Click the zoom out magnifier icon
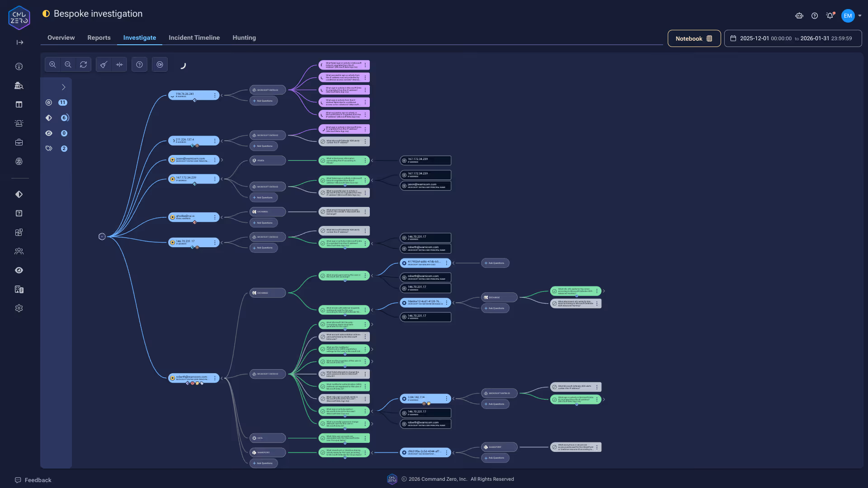The width and height of the screenshot is (868, 488). click(x=68, y=65)
